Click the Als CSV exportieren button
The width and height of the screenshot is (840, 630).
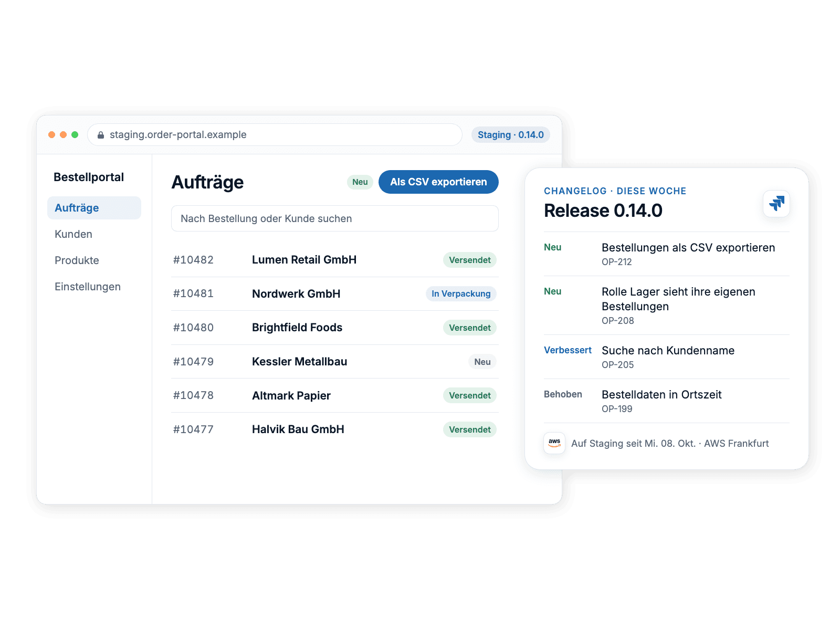coord(438,182)
